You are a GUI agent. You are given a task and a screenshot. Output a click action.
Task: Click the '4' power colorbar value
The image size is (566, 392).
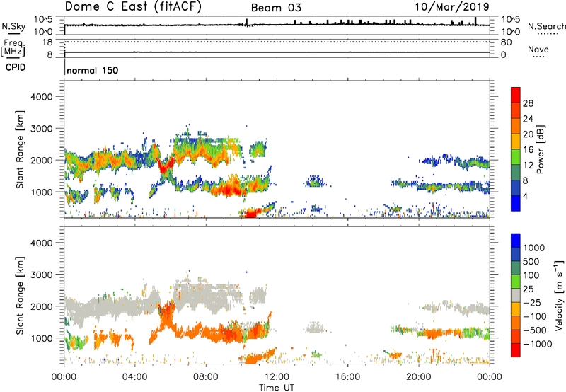[x=525, y=196]
